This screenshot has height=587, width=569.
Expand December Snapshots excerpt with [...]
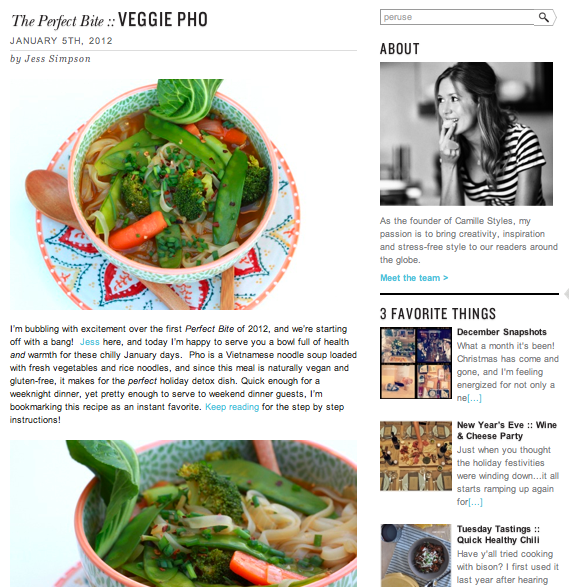coord(474,398)
